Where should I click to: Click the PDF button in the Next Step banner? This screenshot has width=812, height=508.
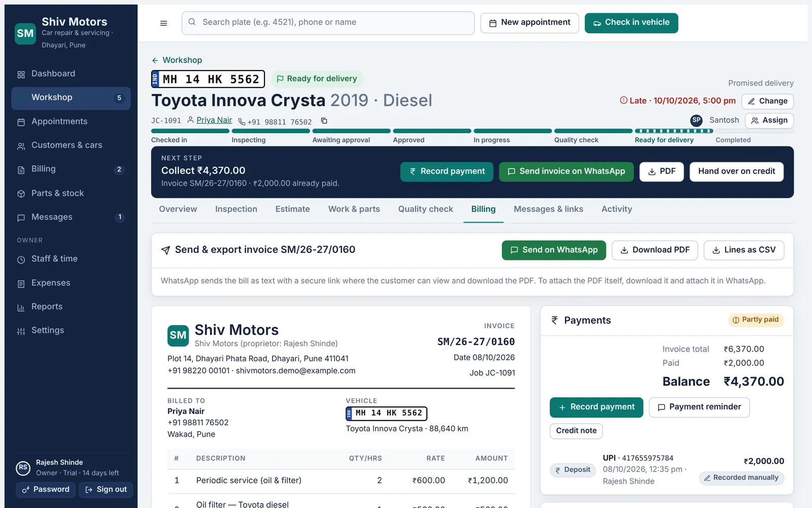tap(661, 172)
